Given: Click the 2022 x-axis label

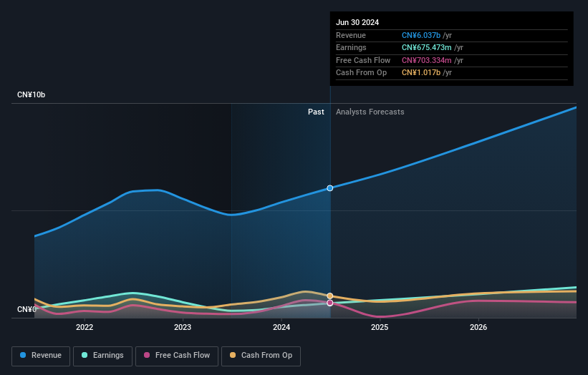Looking at the screenshot, I should (85, 327).
